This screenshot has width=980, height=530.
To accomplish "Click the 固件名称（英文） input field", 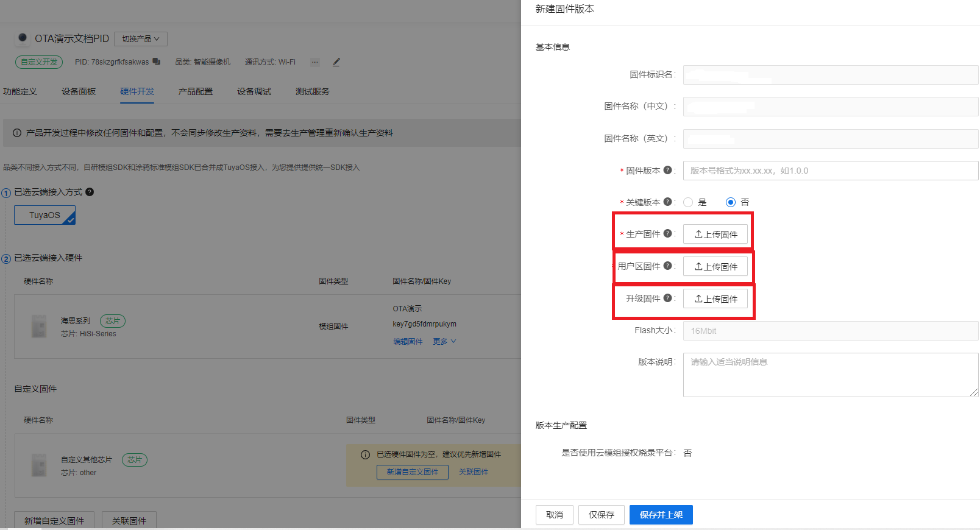I will [831, 138].
